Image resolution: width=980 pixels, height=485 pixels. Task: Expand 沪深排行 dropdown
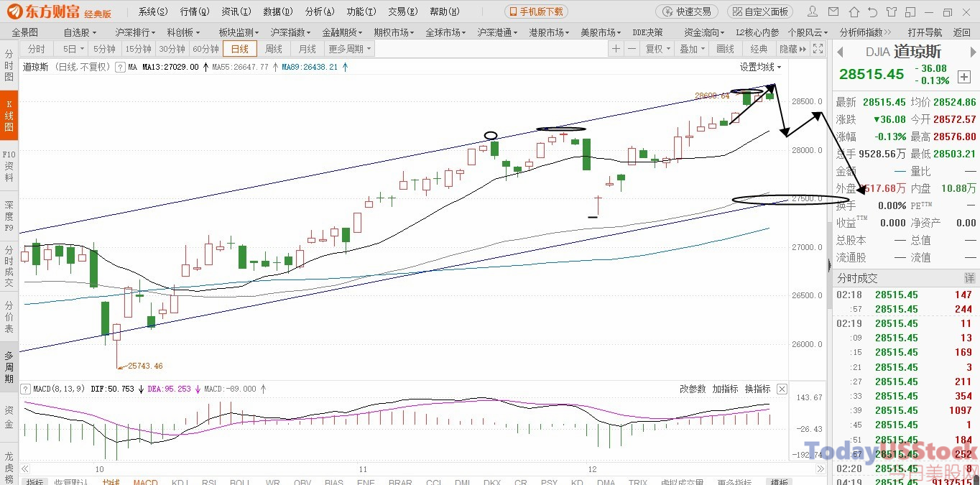[136, 32]
